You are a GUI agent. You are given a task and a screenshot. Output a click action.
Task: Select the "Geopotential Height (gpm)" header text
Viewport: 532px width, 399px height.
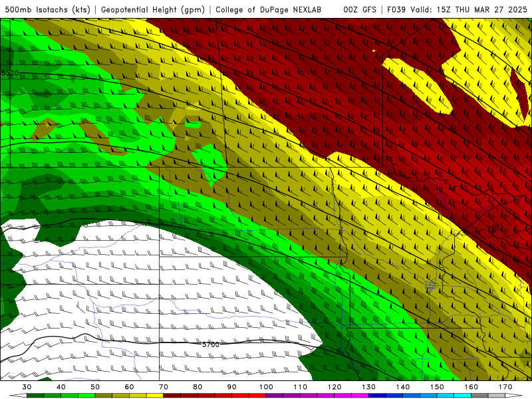click(x=153, y=9)
